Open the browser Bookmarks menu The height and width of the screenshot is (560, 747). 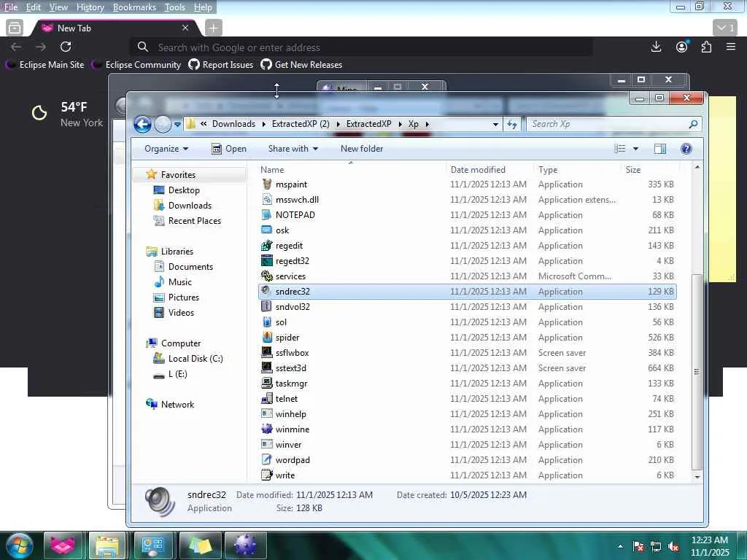(x=134, y=7)
